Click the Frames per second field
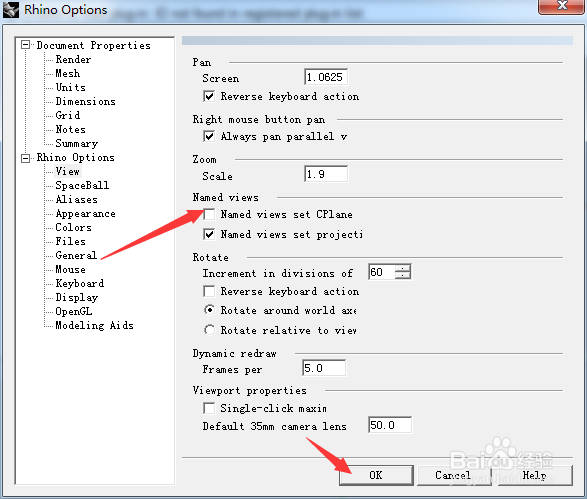Viewport: 587px width, 499px height. 324,368
